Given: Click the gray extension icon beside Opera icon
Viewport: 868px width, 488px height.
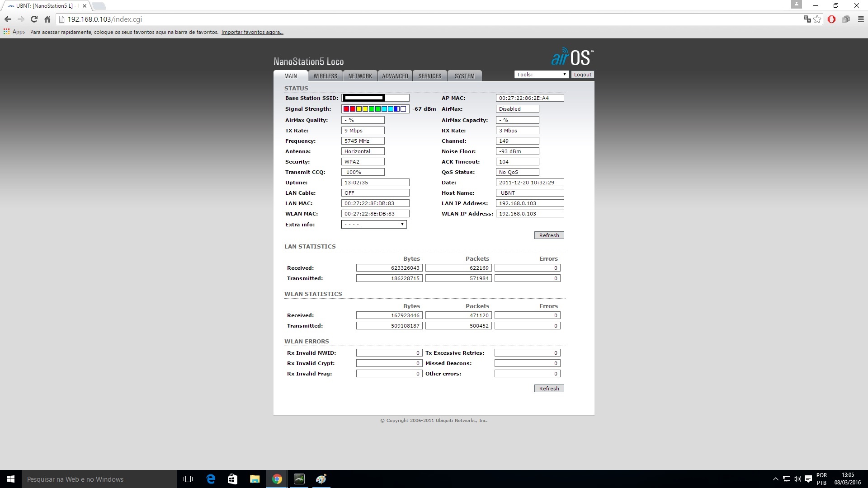Looking at the screenshot, I should click(846, 19).
